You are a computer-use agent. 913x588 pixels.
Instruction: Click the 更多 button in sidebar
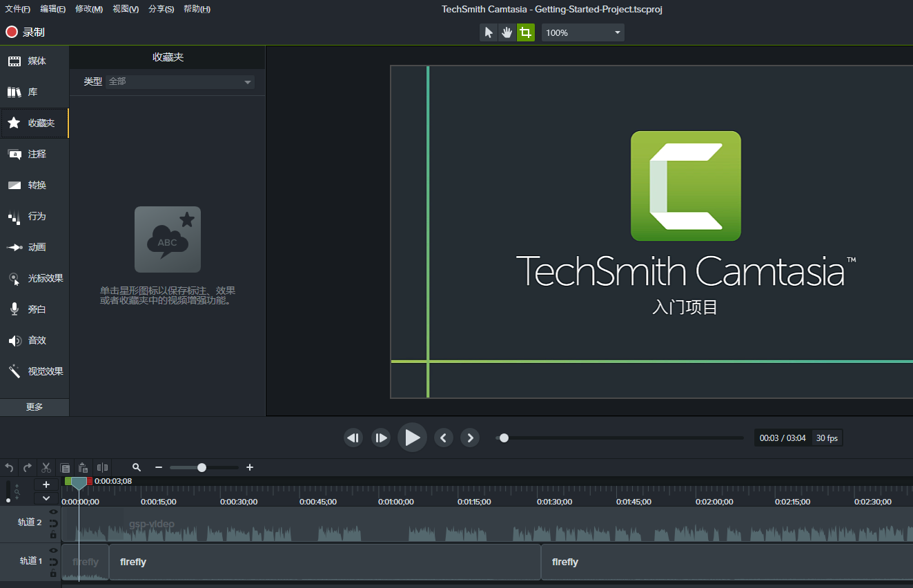click(x=35, y=407)
